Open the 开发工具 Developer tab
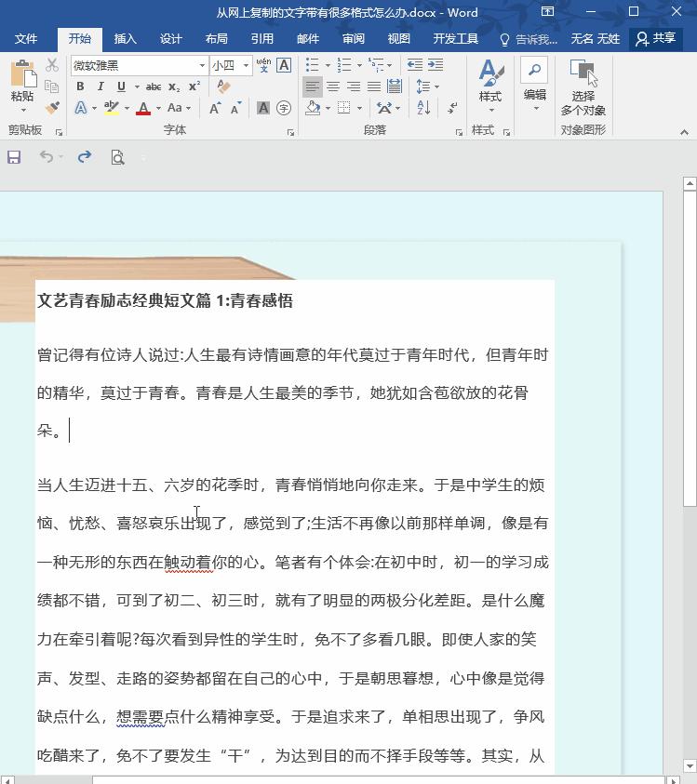The image size is (697, 784). click(455, 39)
